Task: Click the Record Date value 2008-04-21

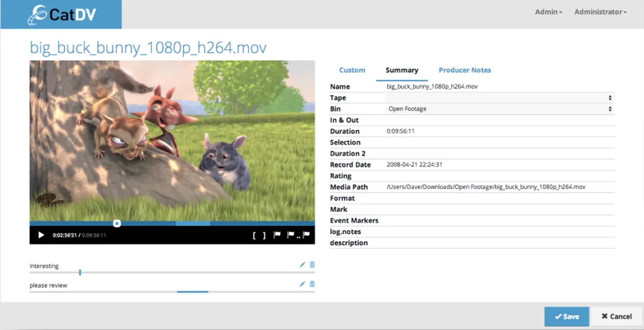Action: coord(414,165)
